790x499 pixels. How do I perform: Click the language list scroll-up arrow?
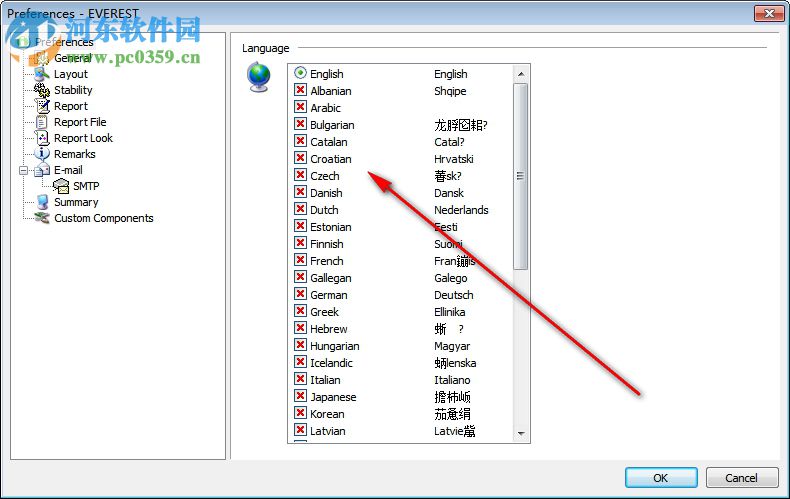coord(521,74)
